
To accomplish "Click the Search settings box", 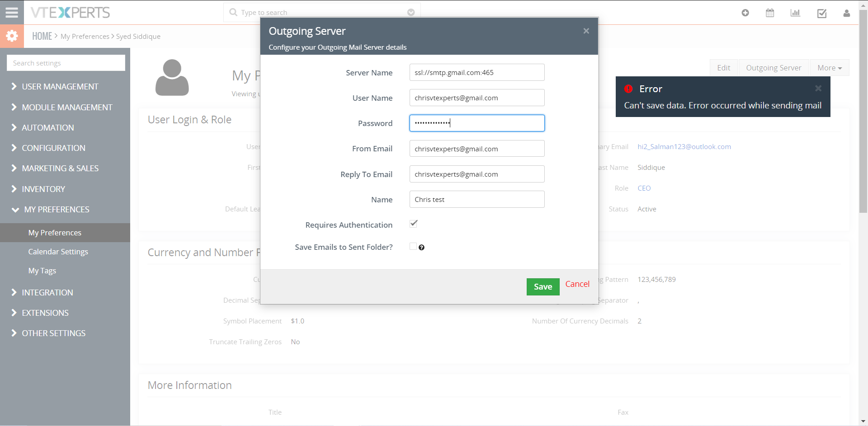I will [x=66, y=63].
